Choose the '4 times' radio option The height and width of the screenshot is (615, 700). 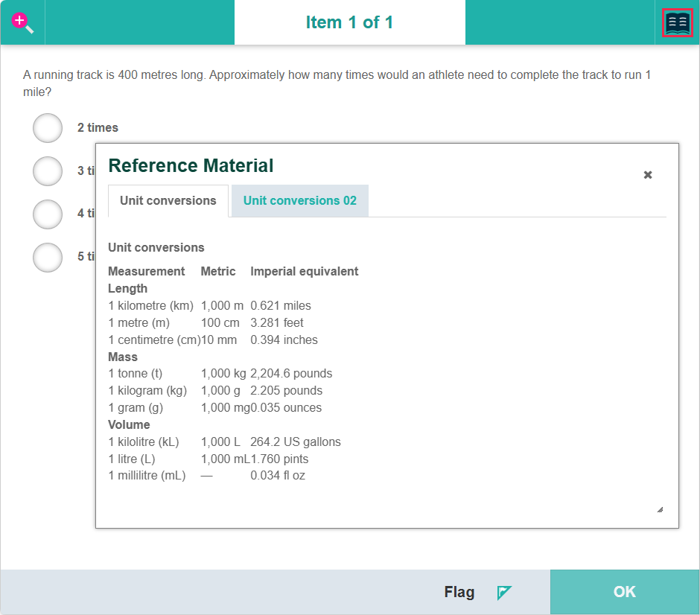48,214
